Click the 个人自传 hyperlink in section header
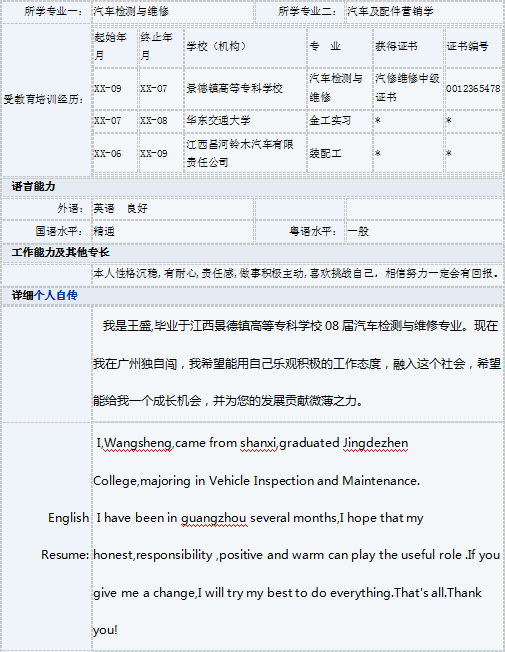 point(56,295)
